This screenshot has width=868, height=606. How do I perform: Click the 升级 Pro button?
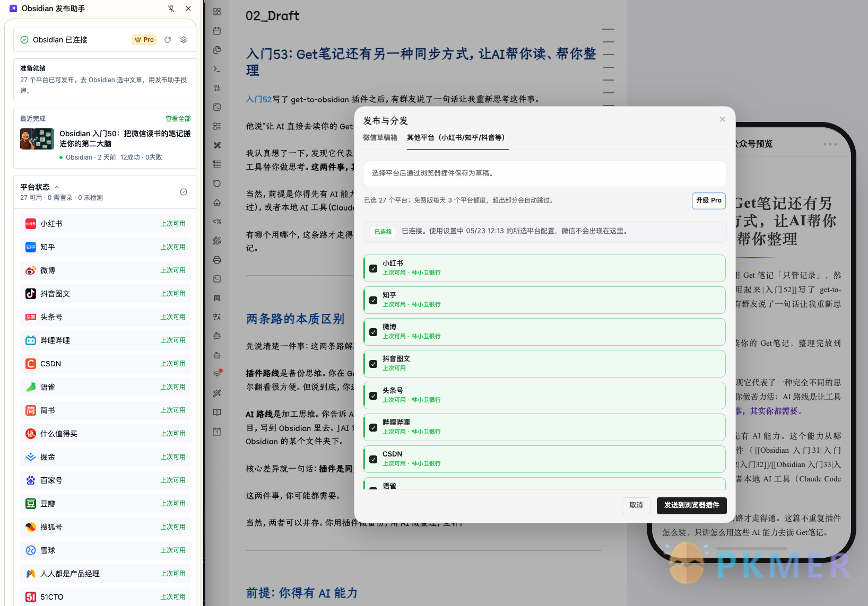pyautogui.click(x=709, y=200)
